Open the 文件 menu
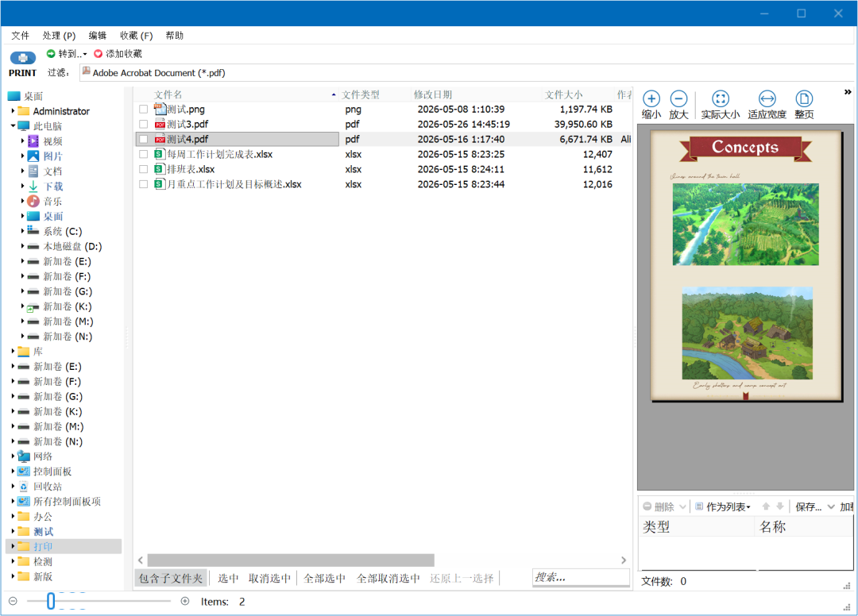This screenshot has height=616, width=858. [x=20, y=36]
